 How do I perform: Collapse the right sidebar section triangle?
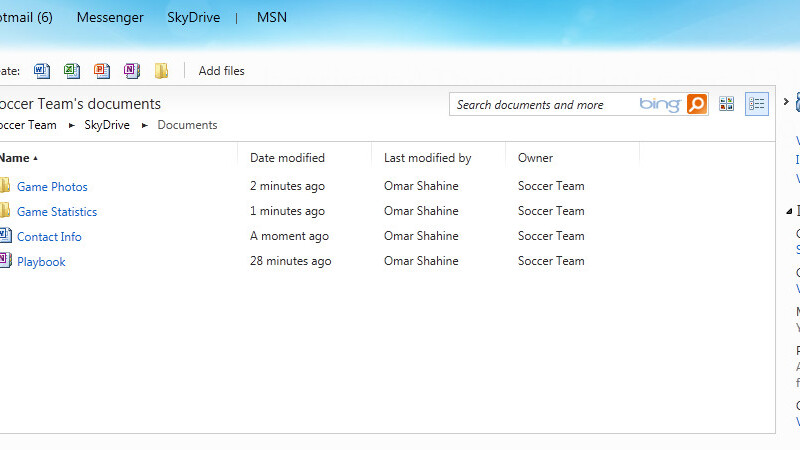[x=788, y=211]
